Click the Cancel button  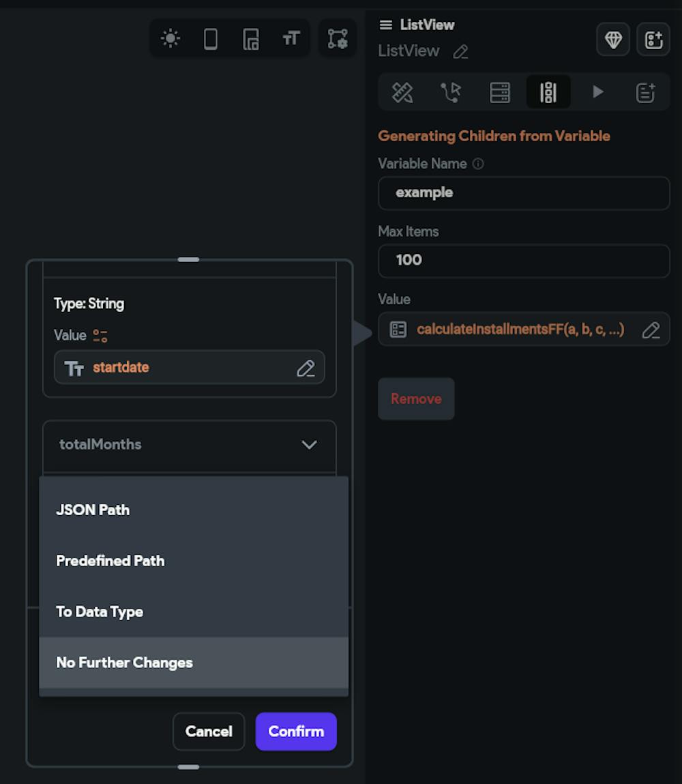209,731
